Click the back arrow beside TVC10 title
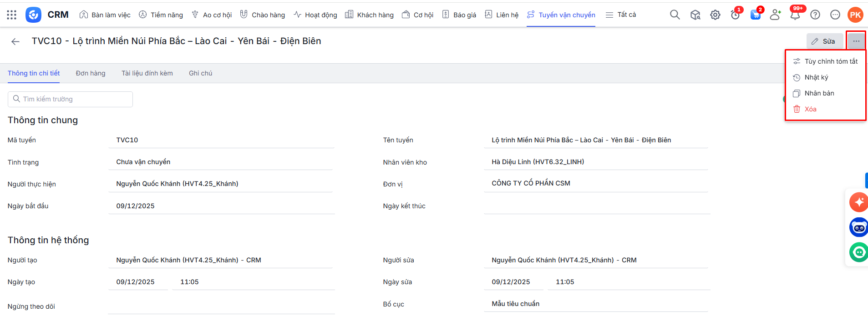This screenshot has width=868, height=316. click(15, 42)
